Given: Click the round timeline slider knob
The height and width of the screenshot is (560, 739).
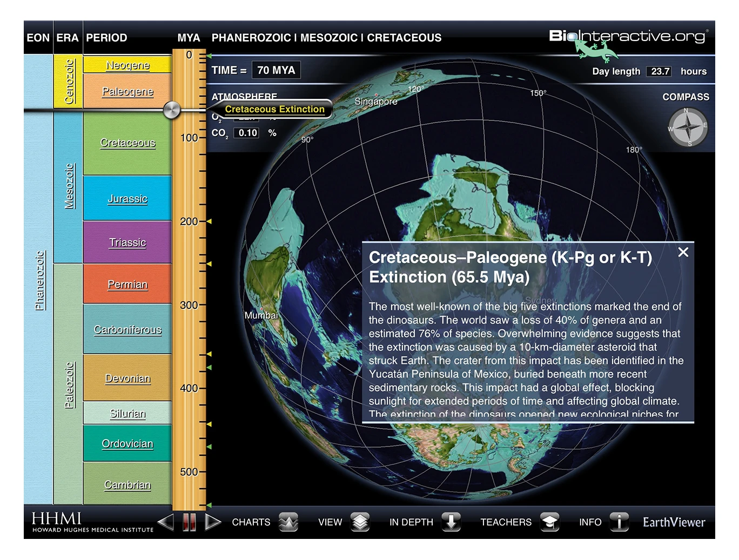Looking at the screenshot, I should coord(172,110).
